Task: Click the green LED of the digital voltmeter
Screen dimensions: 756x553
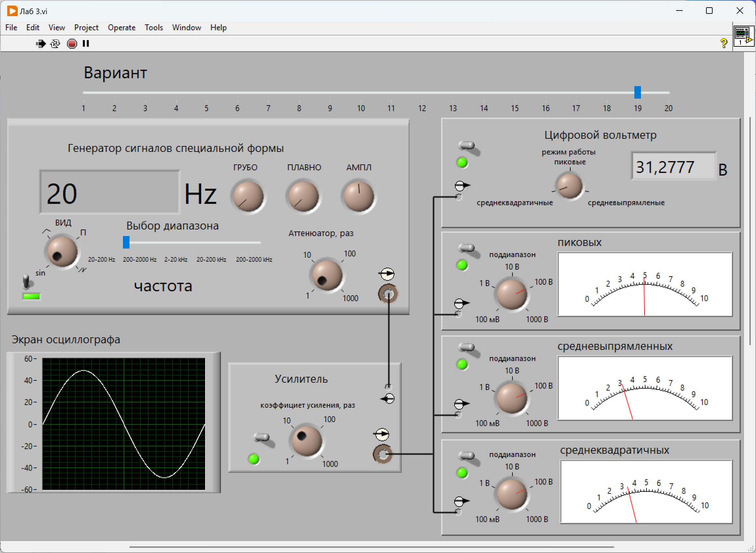Action: 462,163
